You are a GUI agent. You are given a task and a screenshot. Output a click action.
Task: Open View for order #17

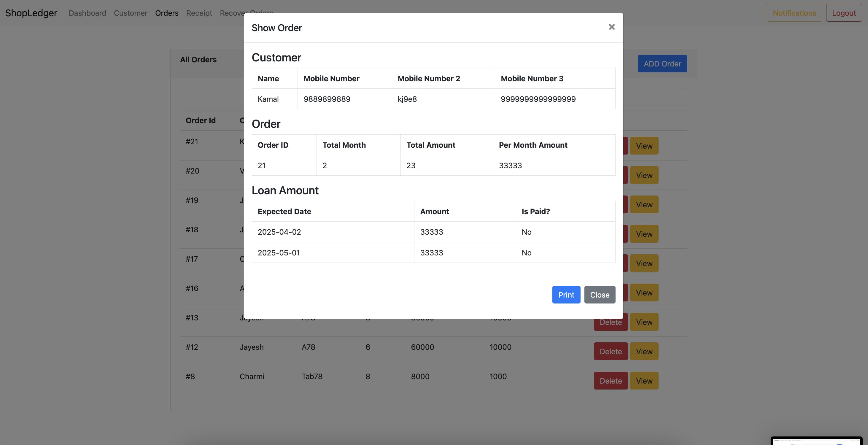[x=644, y=263]
